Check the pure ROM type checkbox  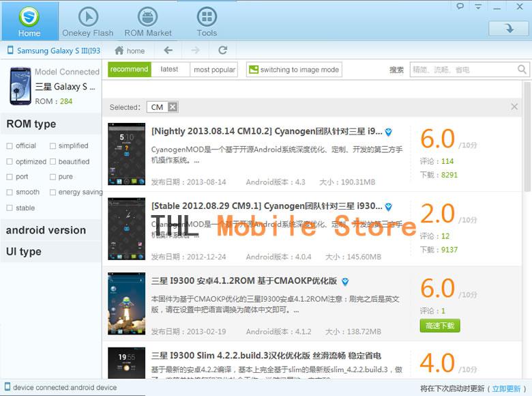[53, 177]
